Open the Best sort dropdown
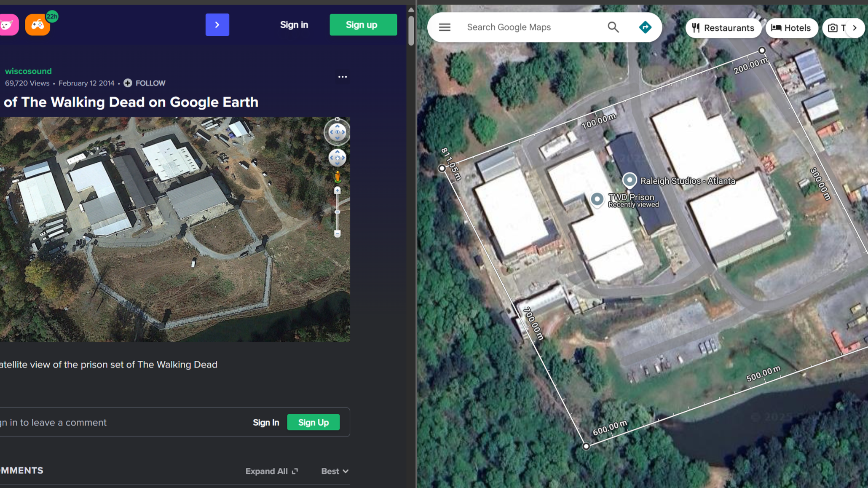 [x=335, y=471]
